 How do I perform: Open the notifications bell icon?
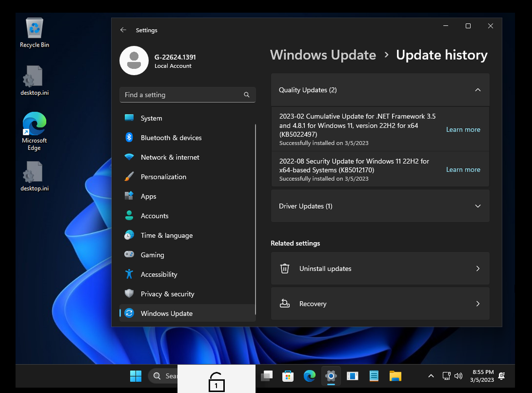click(502, 376)
